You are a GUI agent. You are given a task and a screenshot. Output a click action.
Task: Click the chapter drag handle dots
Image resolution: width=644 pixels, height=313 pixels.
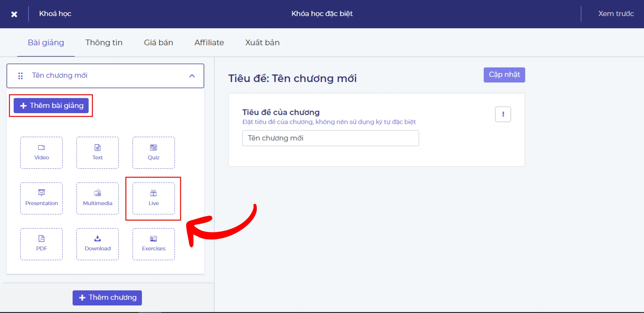[20, 76]
